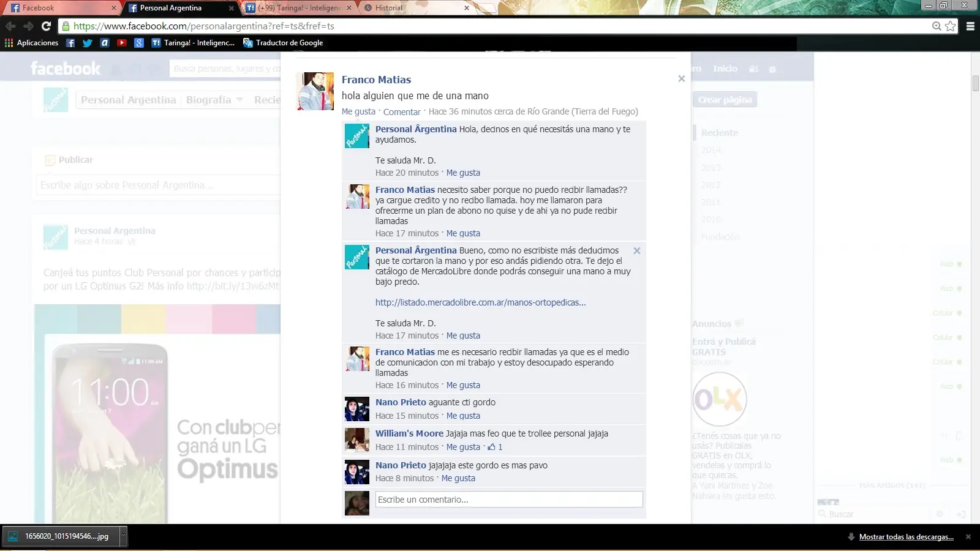Open Franco Matias profile from post title
980x551 pixels.
[376, 80]
